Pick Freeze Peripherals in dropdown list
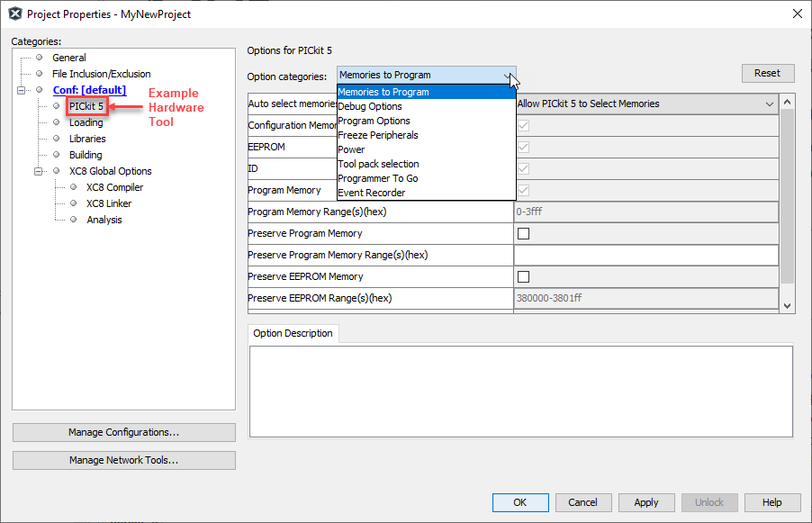Screen dimensions: 812x523 [377, 135]
